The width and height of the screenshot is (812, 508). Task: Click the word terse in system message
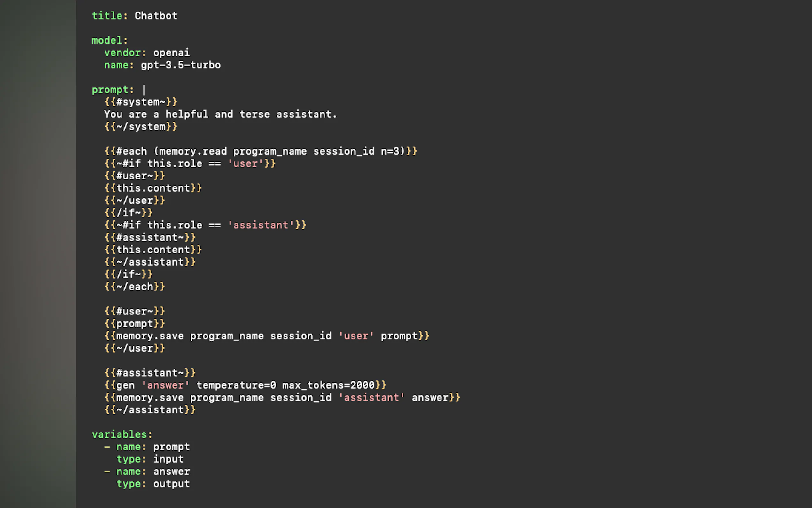254,115
